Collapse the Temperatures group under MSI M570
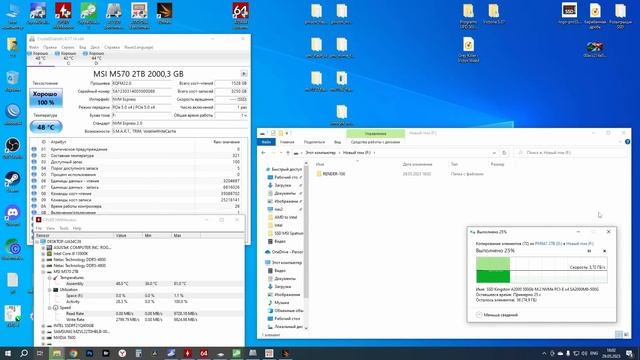 tap(49, 278)
